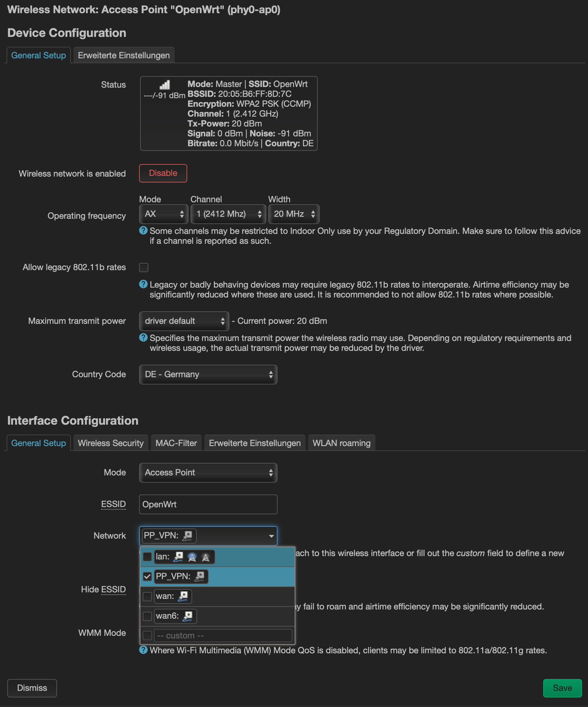588x707 pixels.
Task: Click into the ESSID text field
Action: (x=208, y=504)
